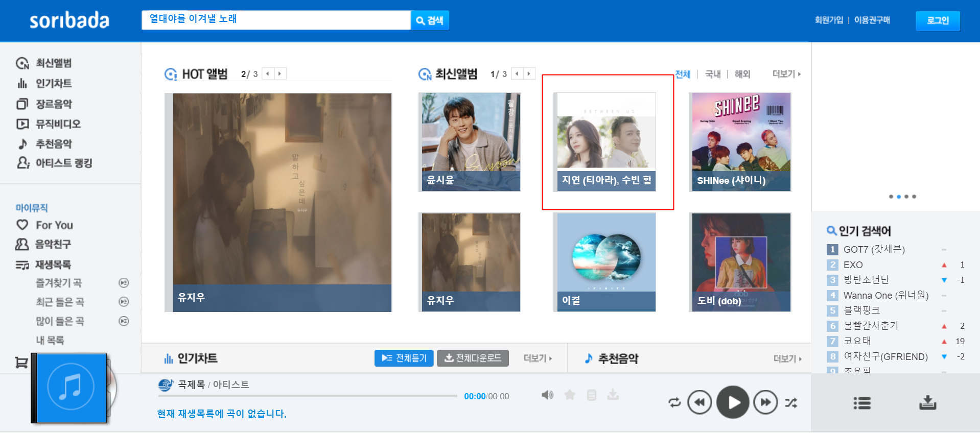Toggle repeat mode in the player
This screenshot has width=980, height=433.
(x=674, y=403)
